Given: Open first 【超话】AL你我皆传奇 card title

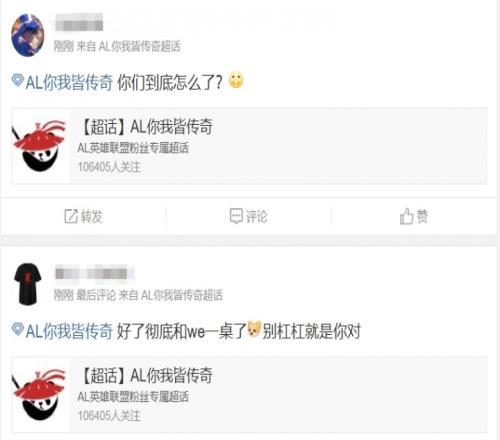Looking at the screenshot, I should pos(146,127).
